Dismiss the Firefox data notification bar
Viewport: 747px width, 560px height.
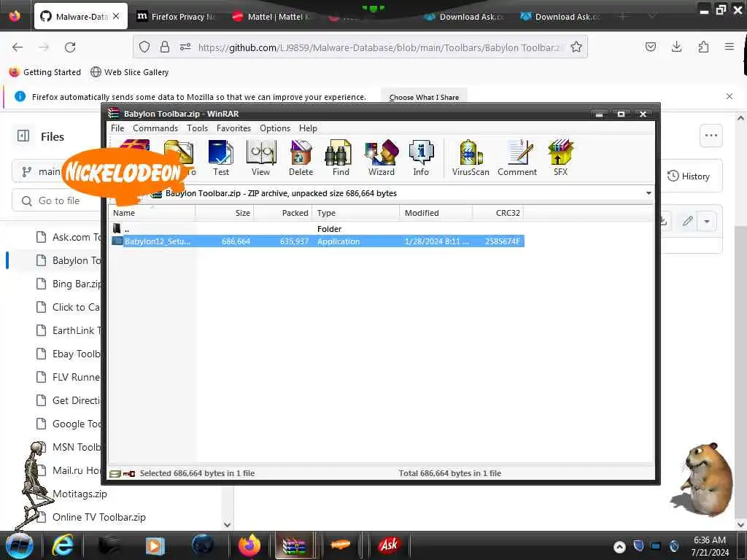coord(729,96)
